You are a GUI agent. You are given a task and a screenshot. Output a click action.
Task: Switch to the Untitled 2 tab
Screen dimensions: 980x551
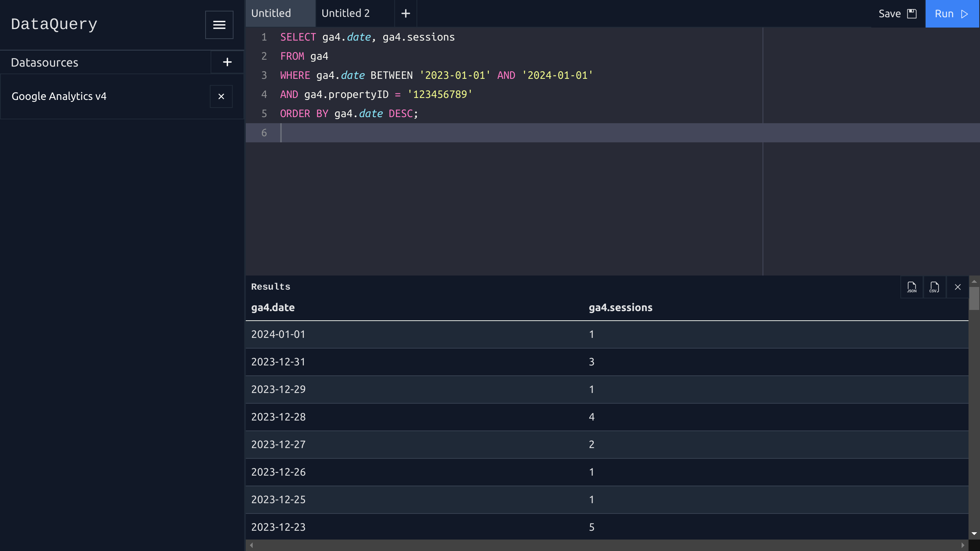pos(345,13)
